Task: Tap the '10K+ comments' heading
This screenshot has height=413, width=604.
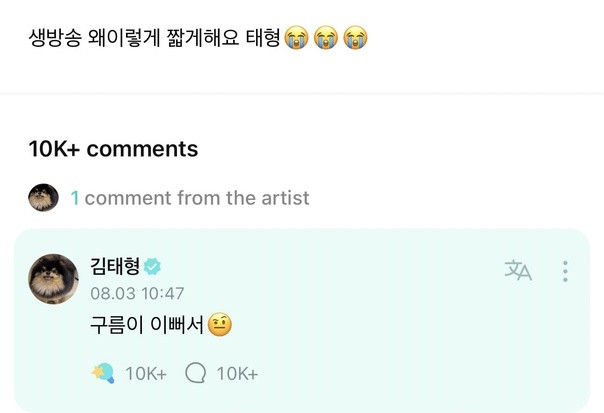Action: tap(113, 149)
